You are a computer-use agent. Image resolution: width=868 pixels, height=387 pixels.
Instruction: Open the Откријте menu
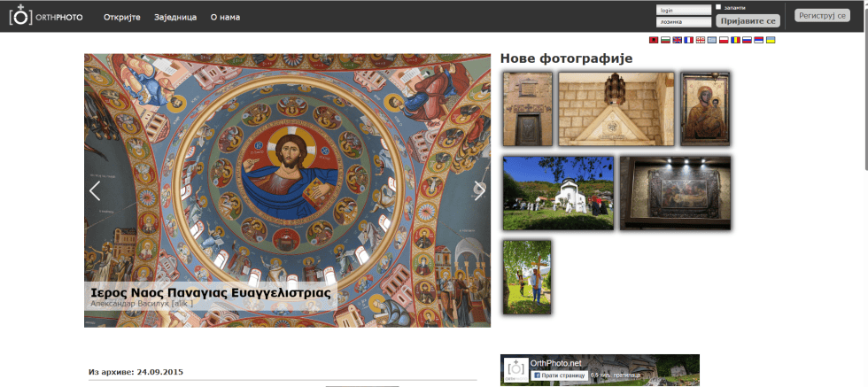point(122,17)
